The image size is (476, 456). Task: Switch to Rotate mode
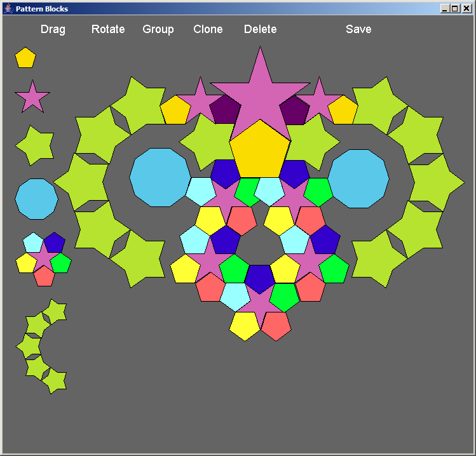(x=108, y=29)
